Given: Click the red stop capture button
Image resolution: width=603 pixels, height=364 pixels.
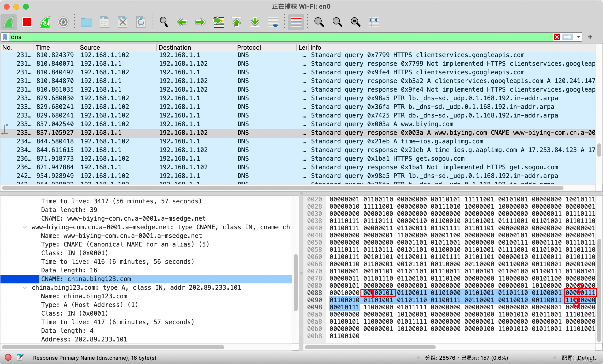Looking at the screenshot, I should point(27,22).
